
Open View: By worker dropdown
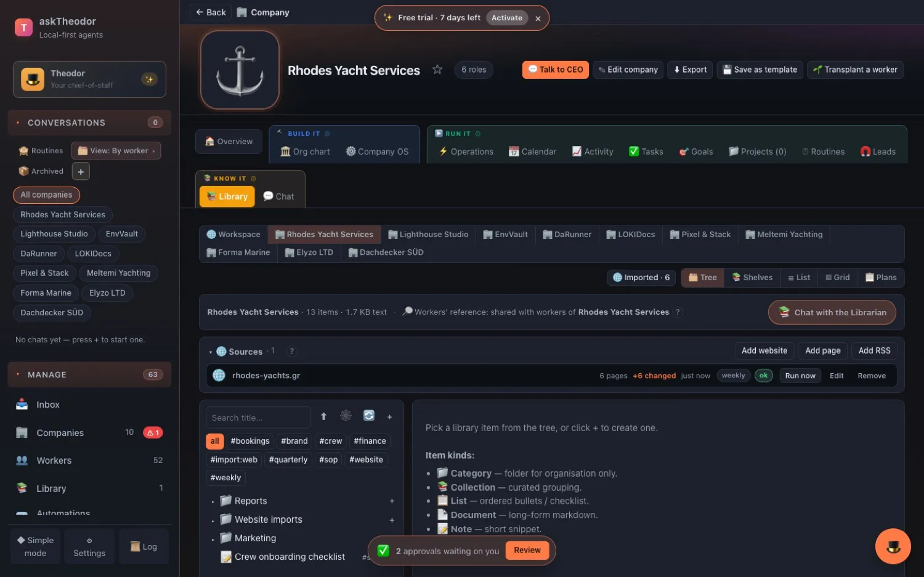pyautogui.click(x=116, y=151)
